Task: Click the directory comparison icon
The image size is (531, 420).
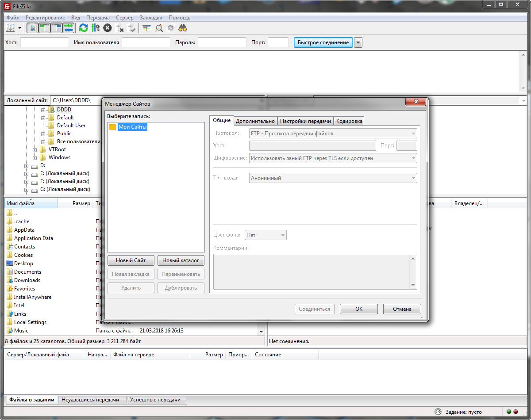Action: point(159,28)
